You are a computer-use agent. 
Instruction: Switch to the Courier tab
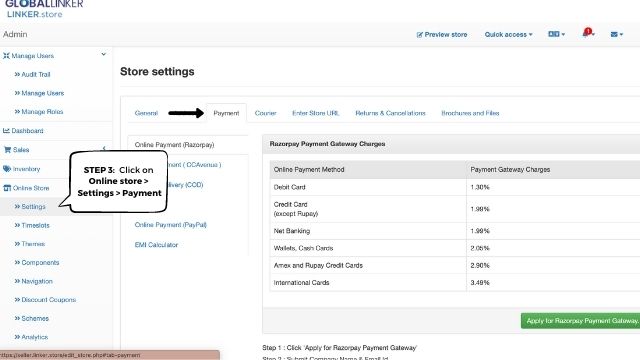pyautogui.click(x=265, y=113)
